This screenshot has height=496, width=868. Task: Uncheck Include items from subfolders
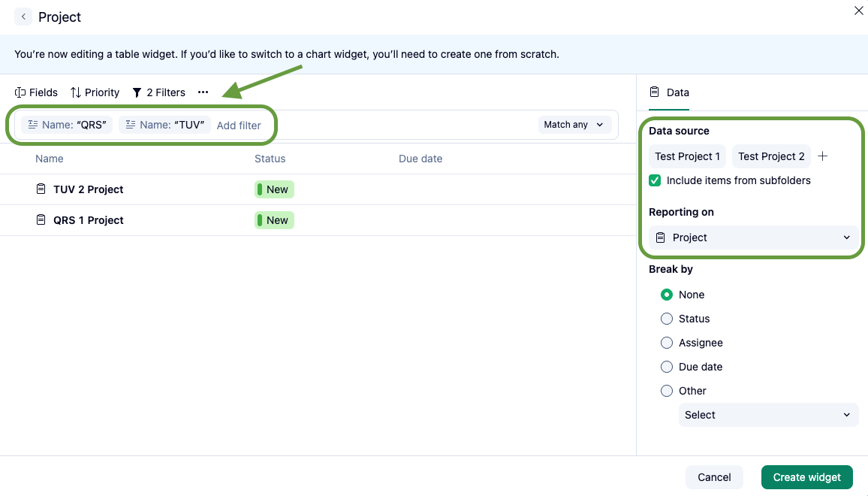point(656,180)
